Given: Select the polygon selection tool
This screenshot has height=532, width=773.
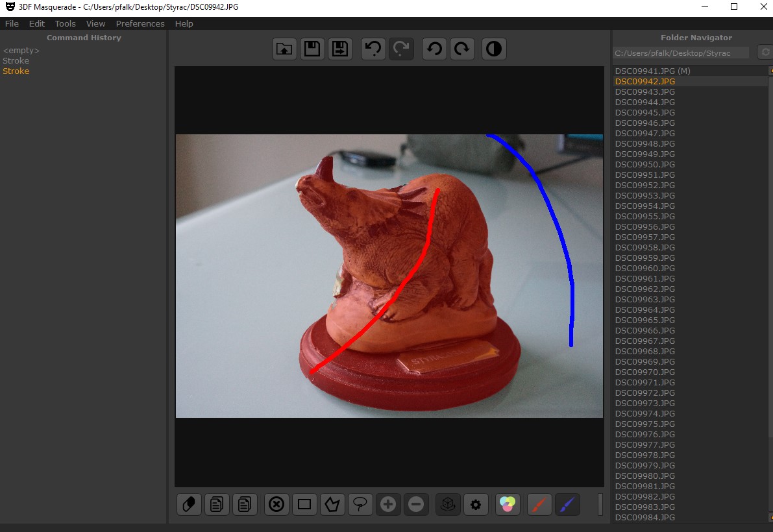Looking at the screenshot, I should click(x=332, y=504).
